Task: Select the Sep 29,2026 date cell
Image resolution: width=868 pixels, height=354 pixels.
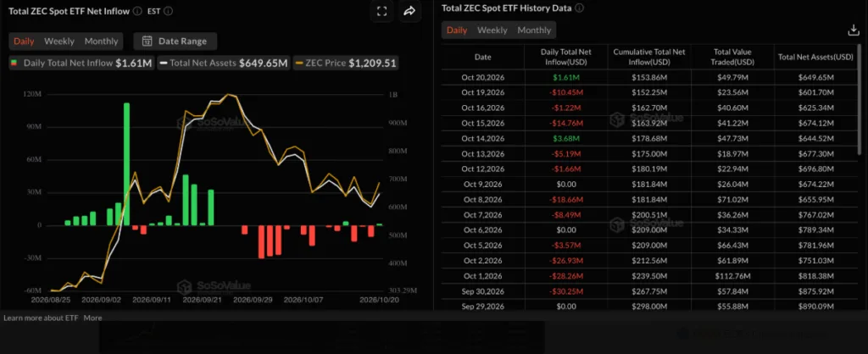Action: pyautogui.click(x=482, y=307)
